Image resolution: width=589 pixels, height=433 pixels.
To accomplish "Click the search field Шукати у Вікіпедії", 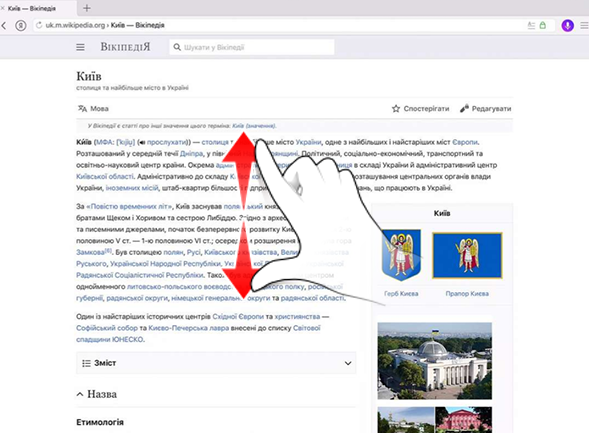I will pyautogui.click(x=252, y=47).
